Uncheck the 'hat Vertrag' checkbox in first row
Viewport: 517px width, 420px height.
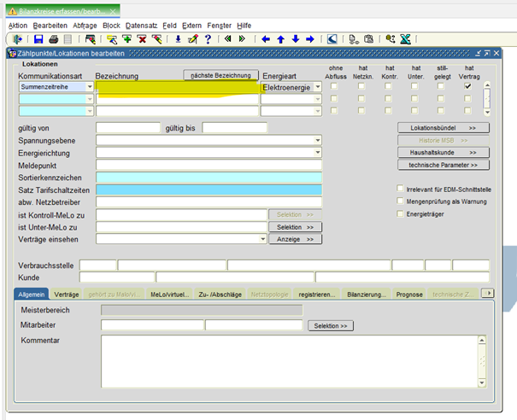(467, 86)
